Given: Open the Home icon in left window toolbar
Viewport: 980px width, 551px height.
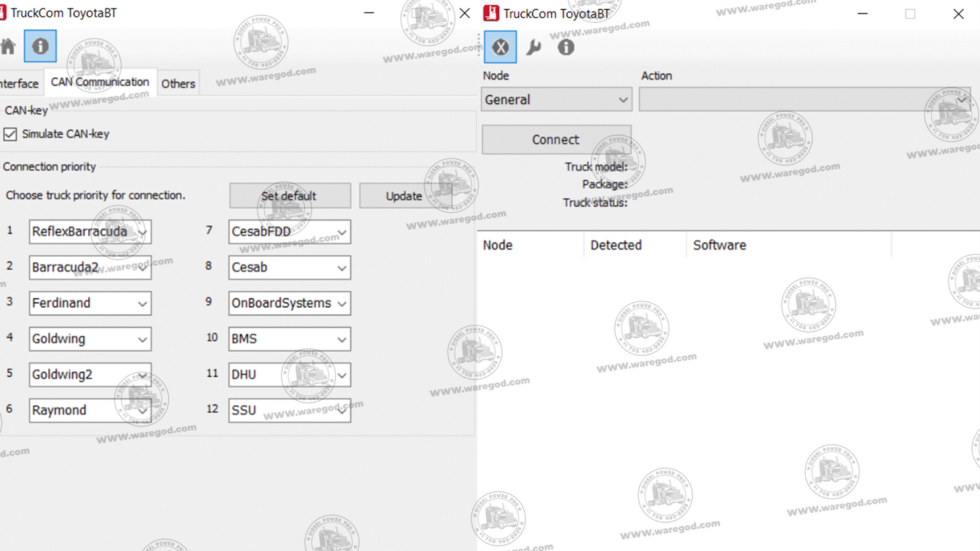Looking at the screenshot, I should tap(7, 46).
